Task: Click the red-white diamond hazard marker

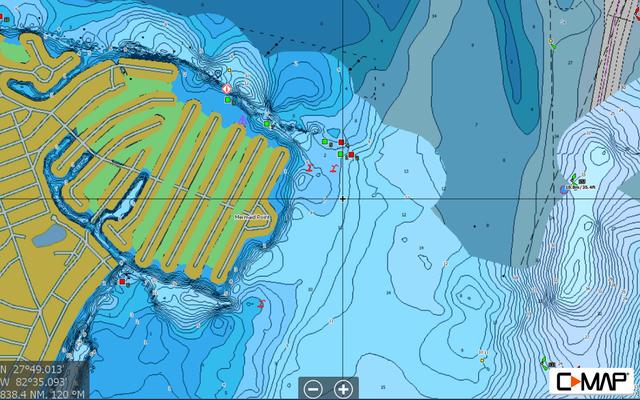Action: click(228, 89)
